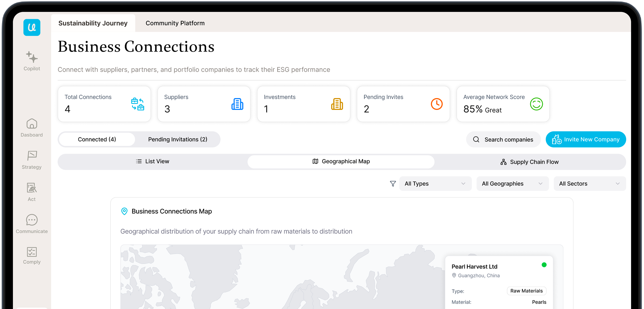Select the Supply Chain Flow tab

(x=530, y=162)
